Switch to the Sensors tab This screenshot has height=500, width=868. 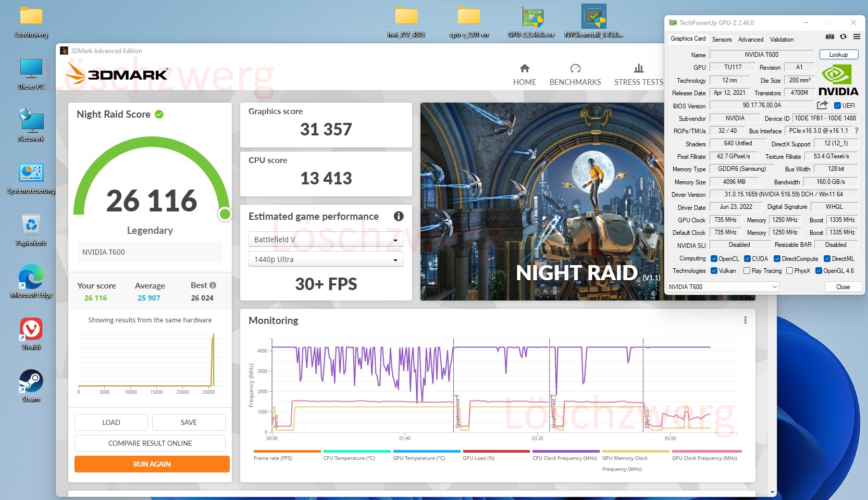pos(722,40)
